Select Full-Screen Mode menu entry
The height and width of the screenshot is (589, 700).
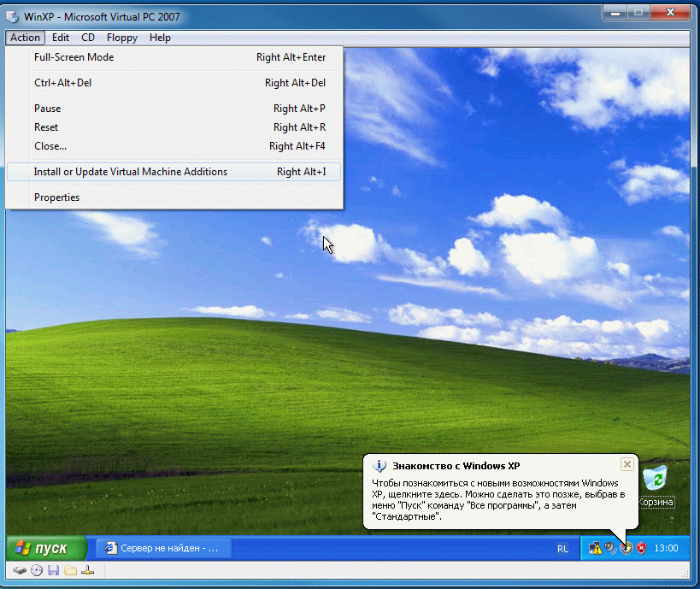click(x=174, y=57)
